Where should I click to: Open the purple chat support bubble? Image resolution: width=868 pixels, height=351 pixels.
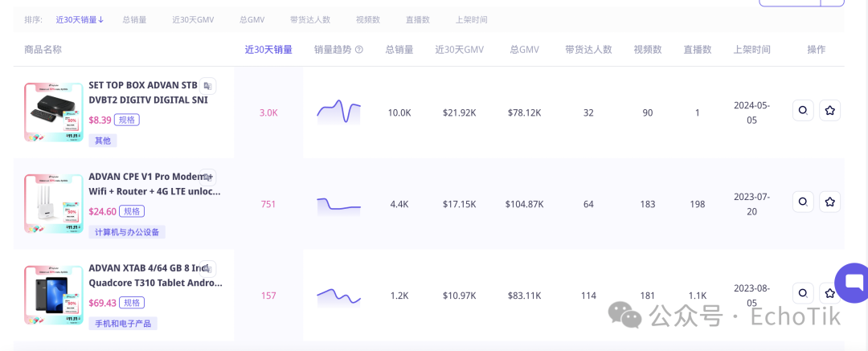click(852, 282)
